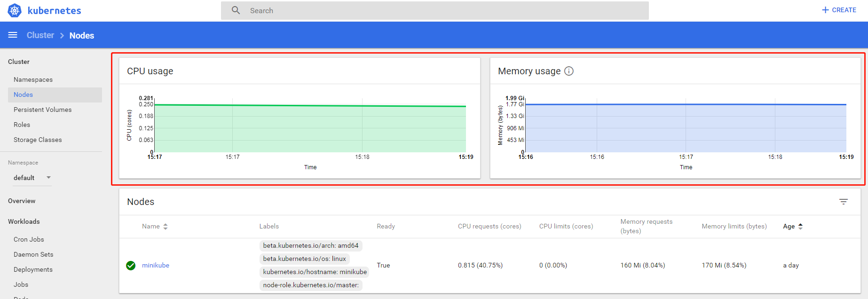Click the Age column sort arrows

(800, 227)
